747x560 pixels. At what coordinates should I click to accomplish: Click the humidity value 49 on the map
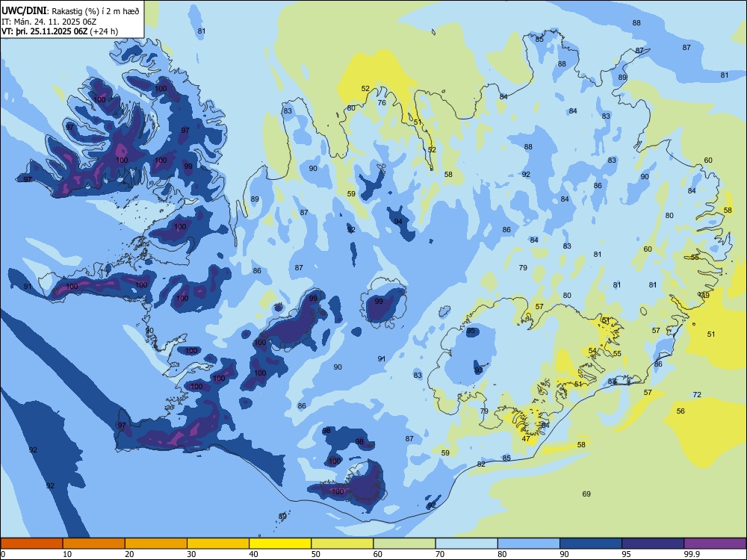click(705, 295)
